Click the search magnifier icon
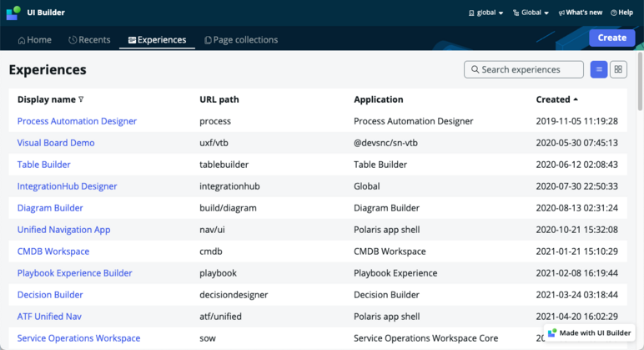 (475, 69)
